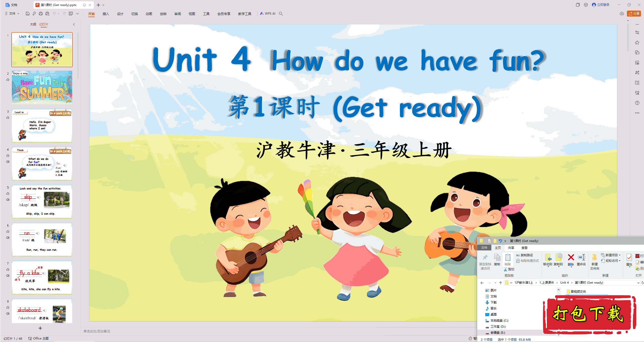Click 复制路径 in Explorer ribbon

tap(525, 255)
